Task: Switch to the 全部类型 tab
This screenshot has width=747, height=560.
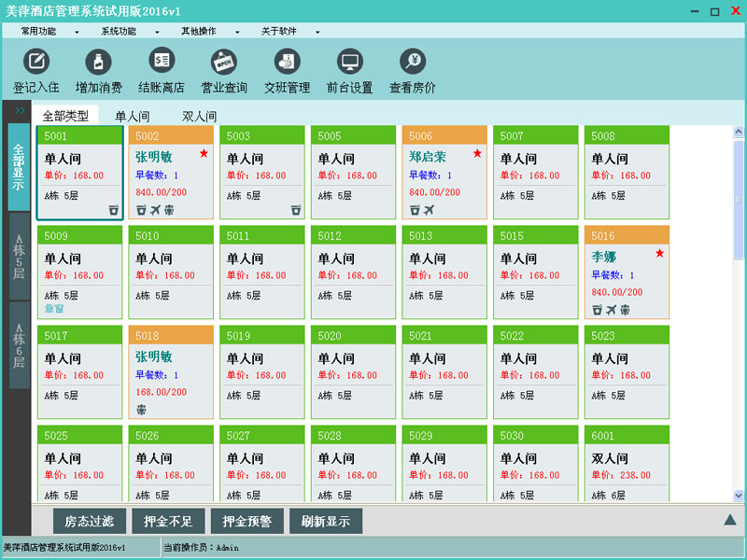Action: 65,116
